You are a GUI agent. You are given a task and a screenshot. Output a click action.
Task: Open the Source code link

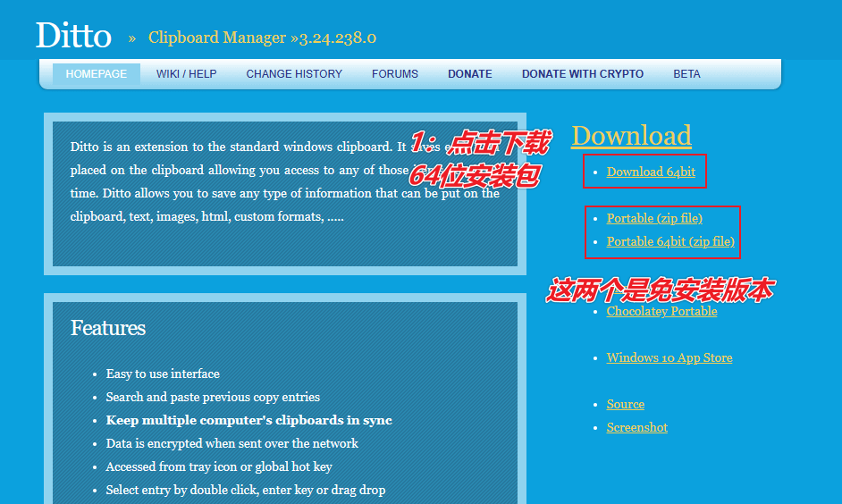(625, 404)
